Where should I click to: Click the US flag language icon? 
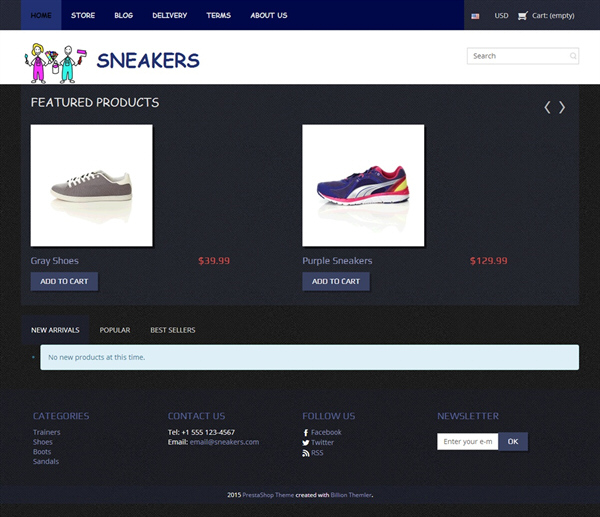point(475,16)
